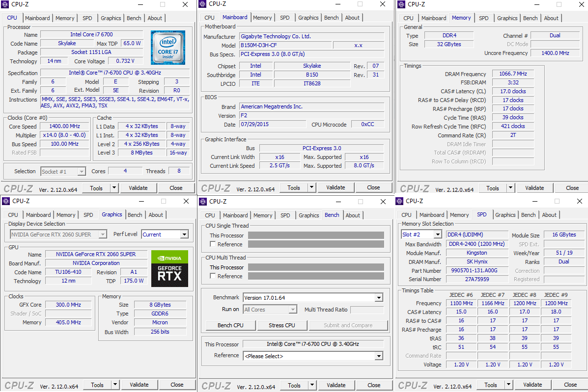Open About tab in the Bench window

click(353, 215)
